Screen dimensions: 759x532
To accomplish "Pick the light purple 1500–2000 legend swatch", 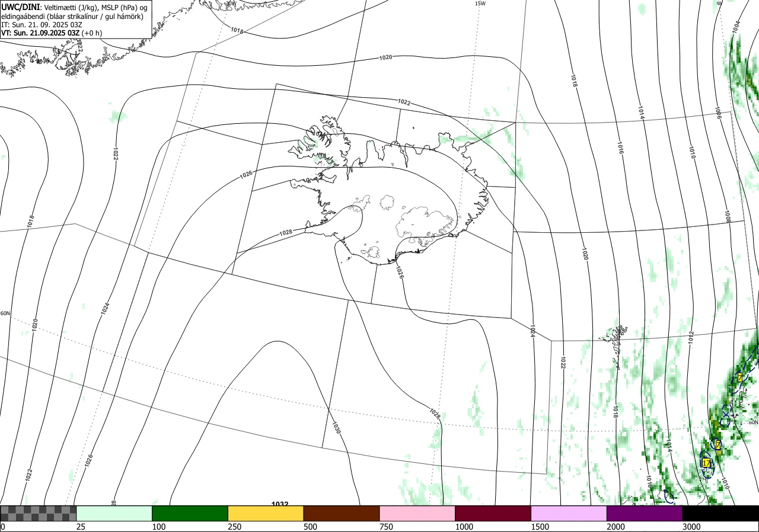I will [569, 513].
